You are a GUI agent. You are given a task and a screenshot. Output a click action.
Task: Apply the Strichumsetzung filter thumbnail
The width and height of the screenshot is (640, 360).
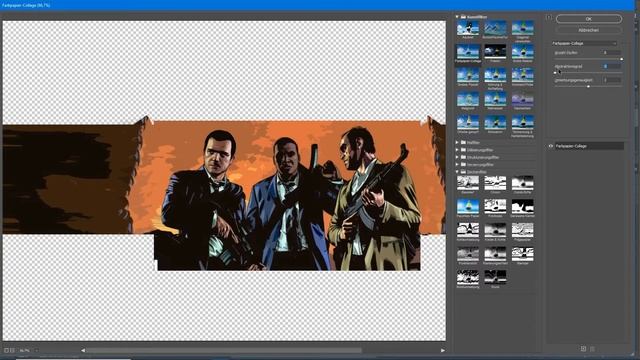468,277
